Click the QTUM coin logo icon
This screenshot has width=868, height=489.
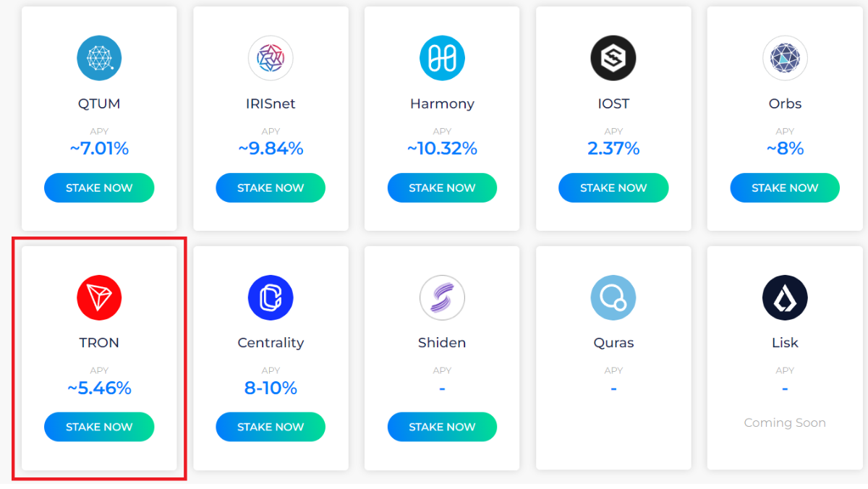click(99, 58)
